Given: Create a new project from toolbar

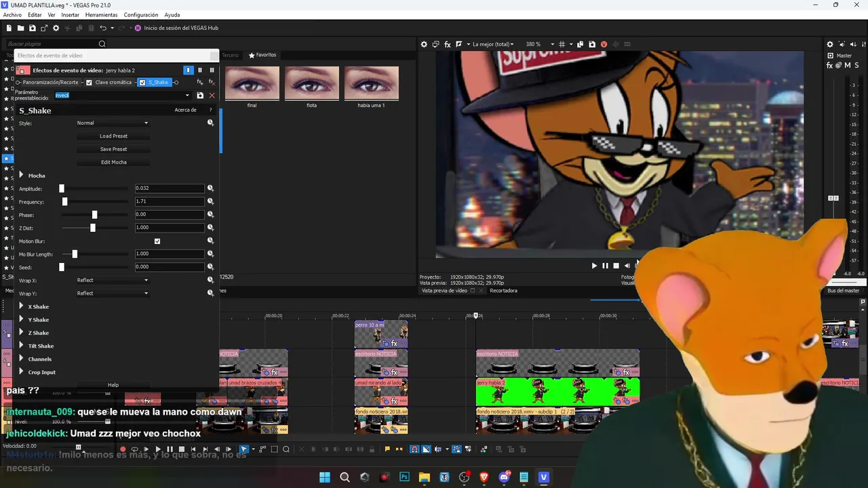Looking at the screenshot, I should [x=9, y=28].
